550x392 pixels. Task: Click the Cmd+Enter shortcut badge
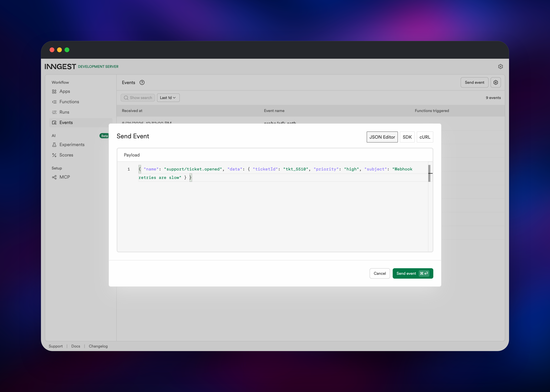coord(424,274)
